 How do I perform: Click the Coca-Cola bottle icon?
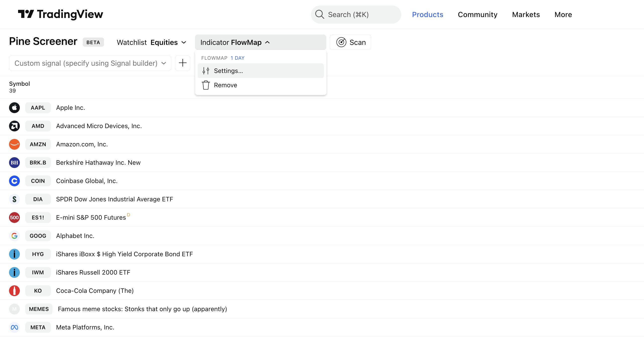14,291
